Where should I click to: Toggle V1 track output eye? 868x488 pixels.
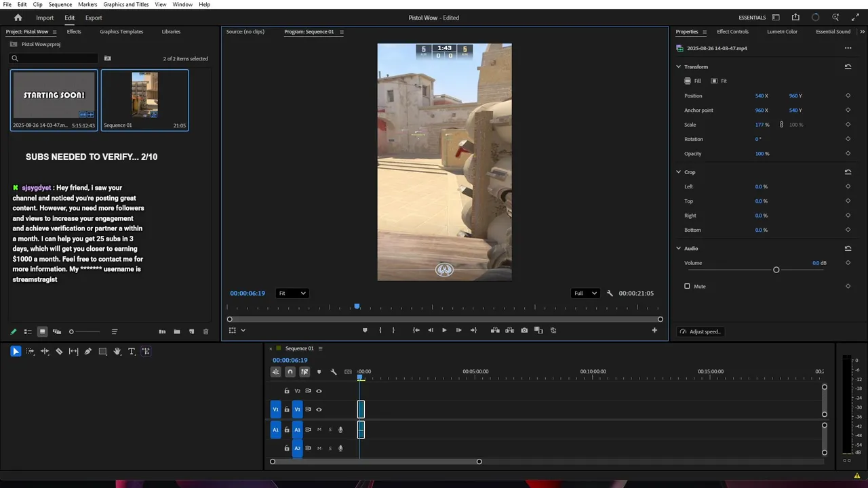(319, 409)
